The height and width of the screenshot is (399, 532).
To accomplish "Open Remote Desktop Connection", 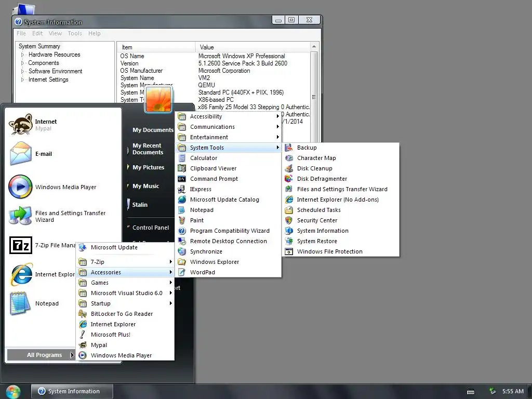I will point(229,241).
